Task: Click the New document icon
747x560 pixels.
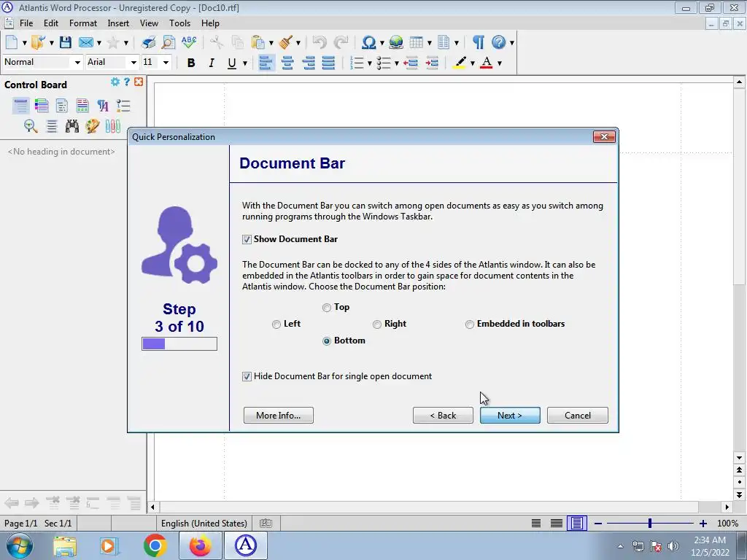Action: (12, 42)
